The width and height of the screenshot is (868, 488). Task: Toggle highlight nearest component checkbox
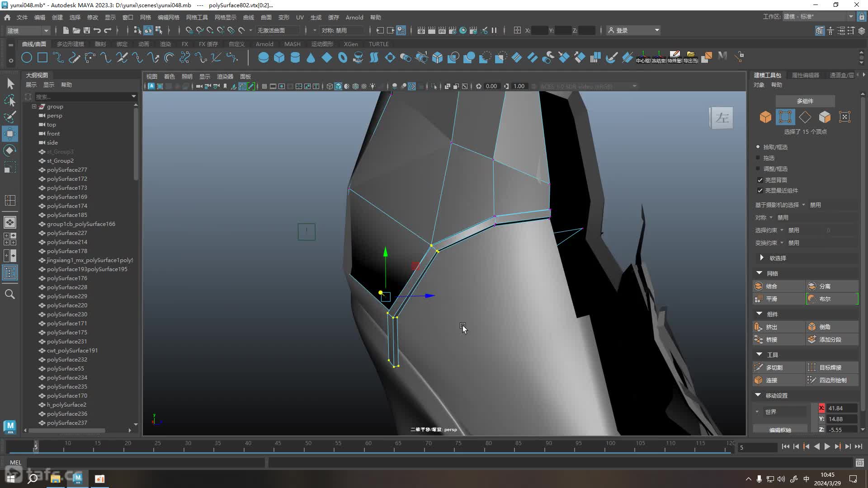tap(760, 190)
